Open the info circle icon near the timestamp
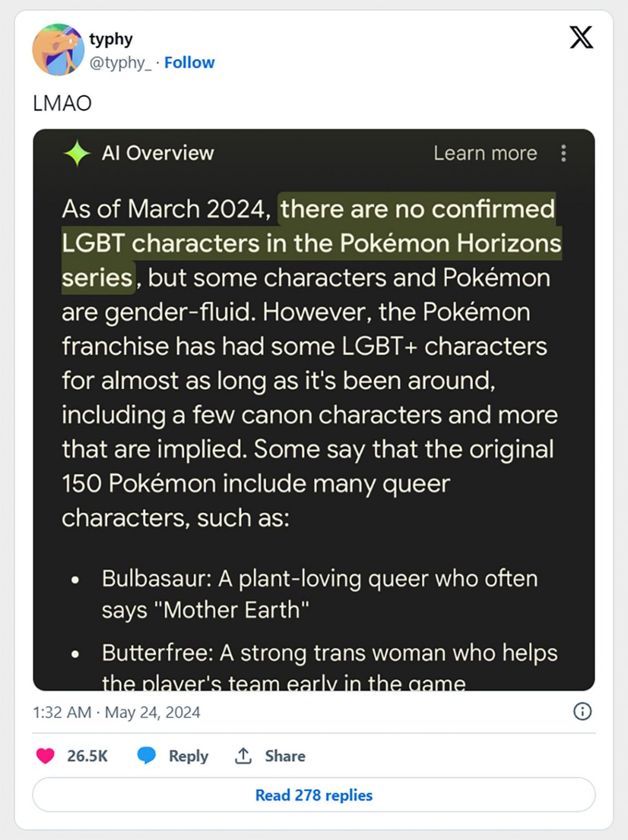The height and width of the screenshot is (840, 628). 582,711
